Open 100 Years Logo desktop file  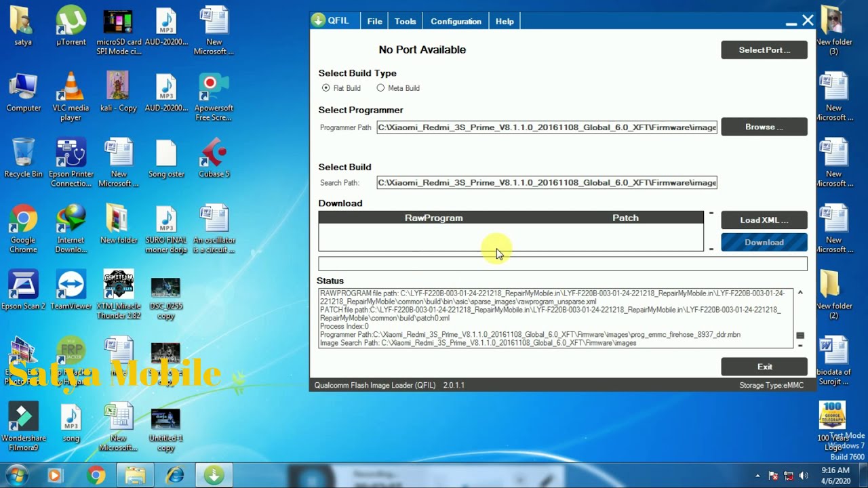[833, 426]
